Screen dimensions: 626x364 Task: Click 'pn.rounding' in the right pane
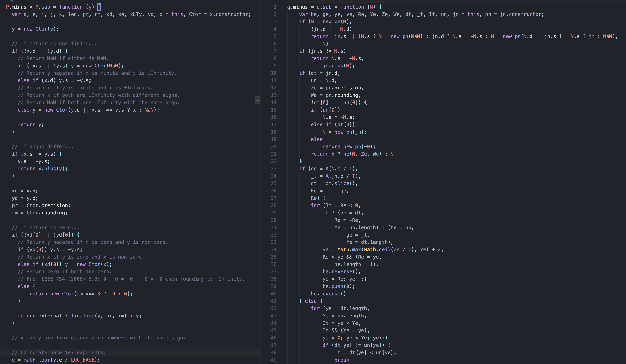point(342,95)
